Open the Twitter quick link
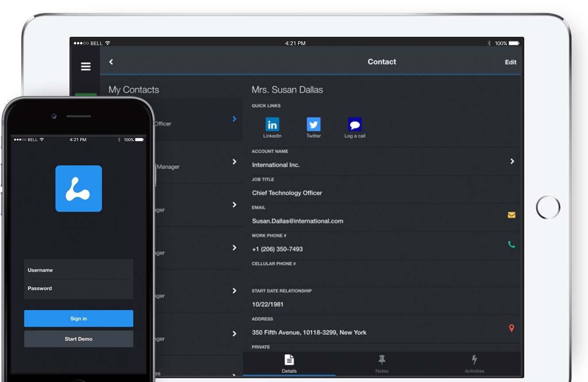Image resolution: width=588 pixels, height=382 pixels. [313, 125]
